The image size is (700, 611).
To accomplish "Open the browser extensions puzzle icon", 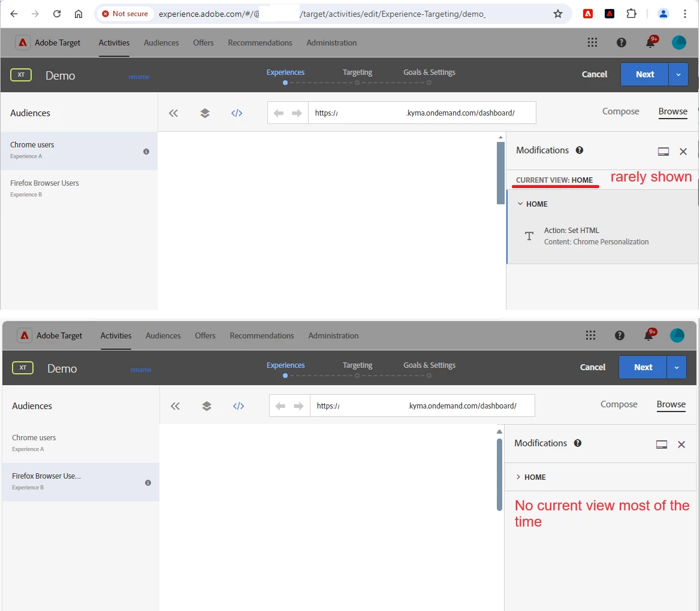I will pyautogui.click(x=631, y=14).
